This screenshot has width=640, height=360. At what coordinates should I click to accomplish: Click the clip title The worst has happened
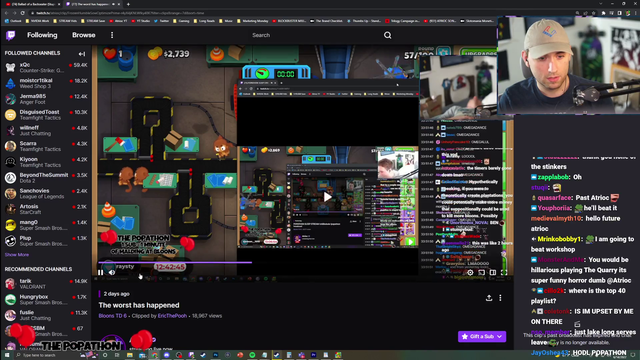tap(139, 305)
